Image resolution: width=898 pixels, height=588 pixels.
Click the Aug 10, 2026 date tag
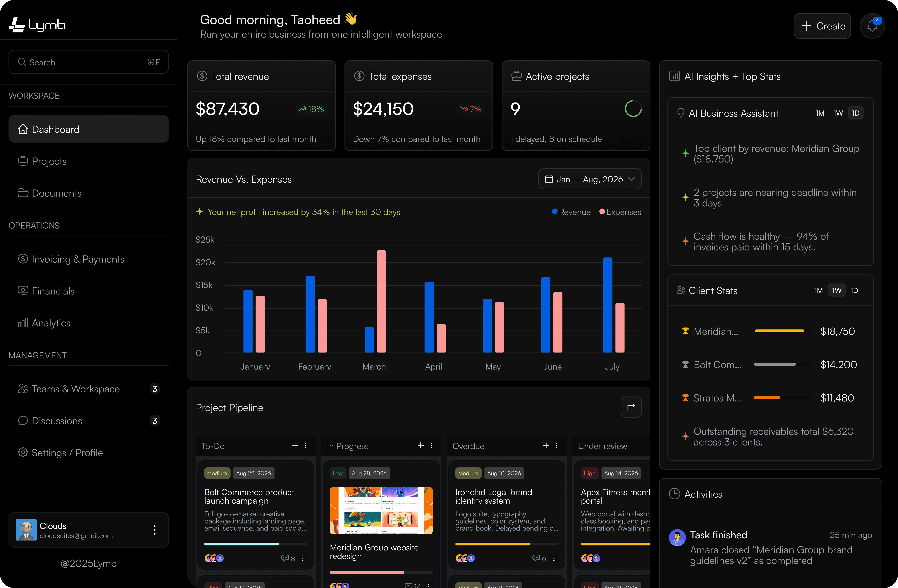(504, 473)
